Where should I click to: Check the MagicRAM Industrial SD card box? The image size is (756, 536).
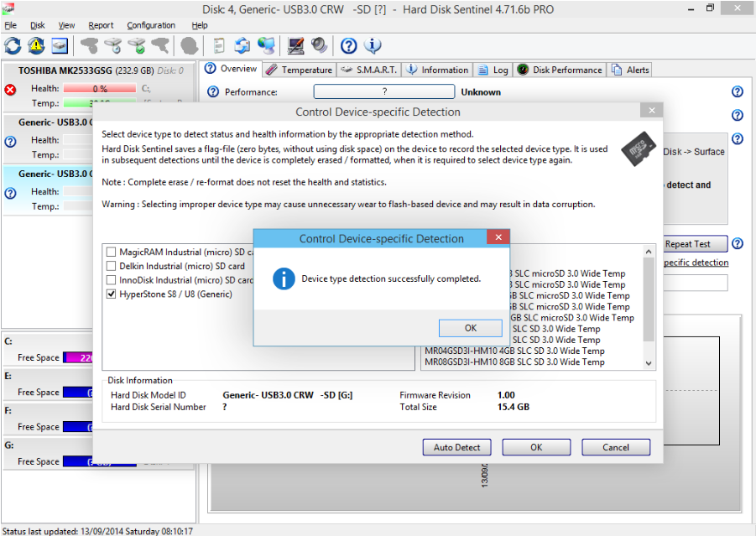(x=111, y=252)
